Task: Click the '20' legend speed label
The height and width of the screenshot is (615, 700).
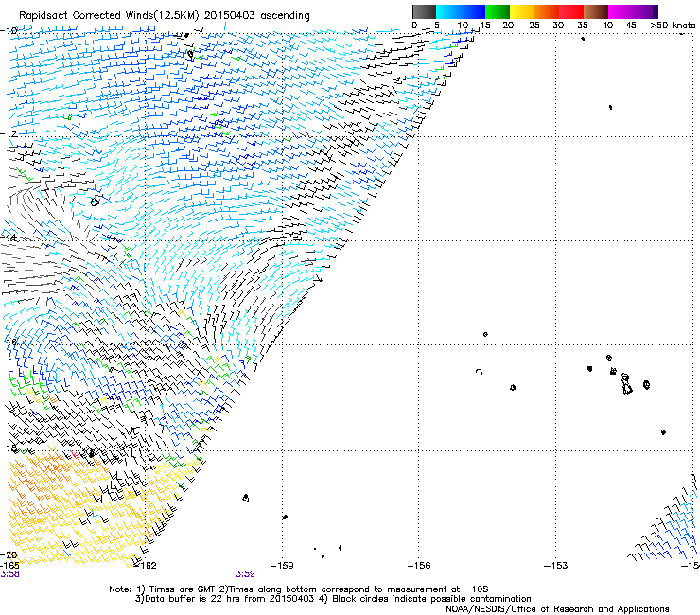Action: [x=508, y=26]
